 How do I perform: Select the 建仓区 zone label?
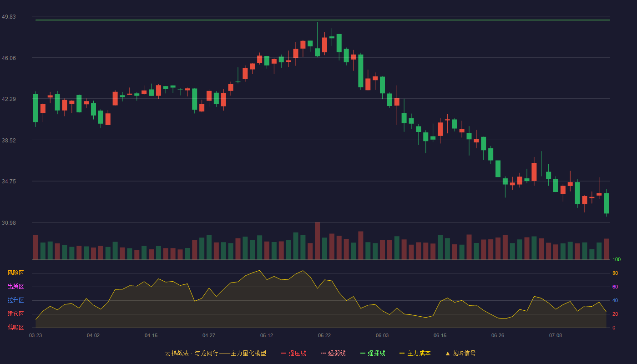pyautogui.click(x=15, y=314)
